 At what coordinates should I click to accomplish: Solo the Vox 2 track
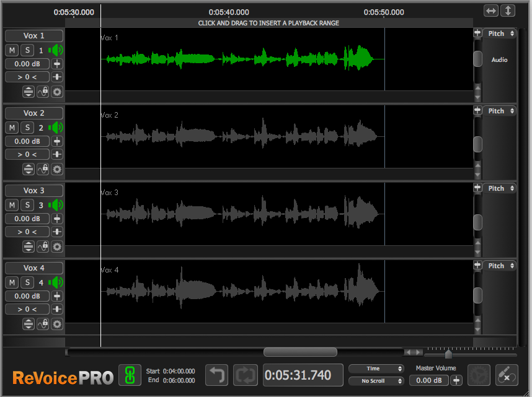tap(27, 128)
